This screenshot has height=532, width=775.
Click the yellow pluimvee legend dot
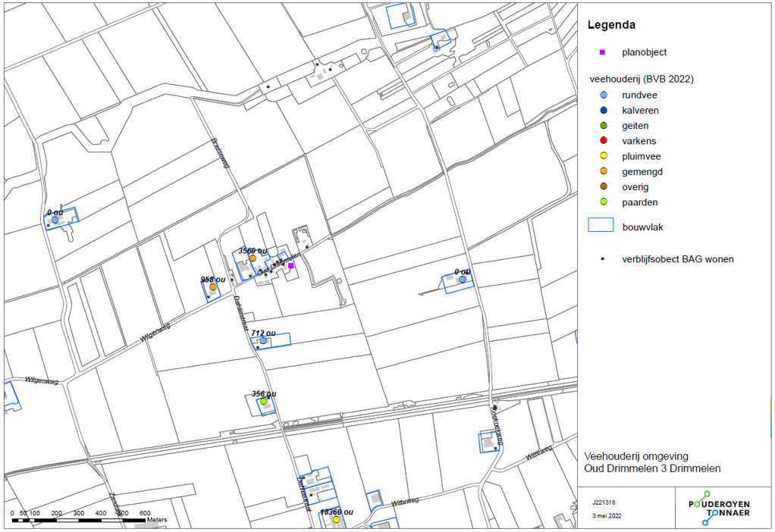click(604, 156)
